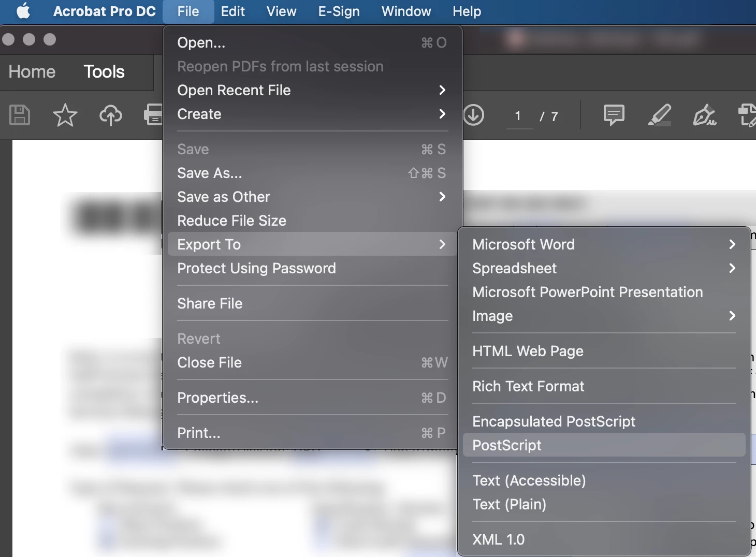
Task: Open the Apple menu
Action: click(23, 11)
